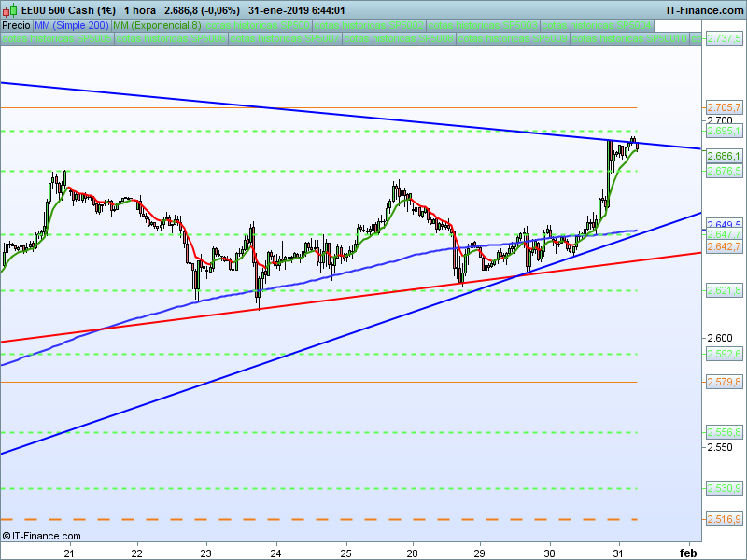Viewport: 747px width, 560px height.
Task: Click the 31-ene-2019 6:44:01 timestamp
Action: point(296,10)
